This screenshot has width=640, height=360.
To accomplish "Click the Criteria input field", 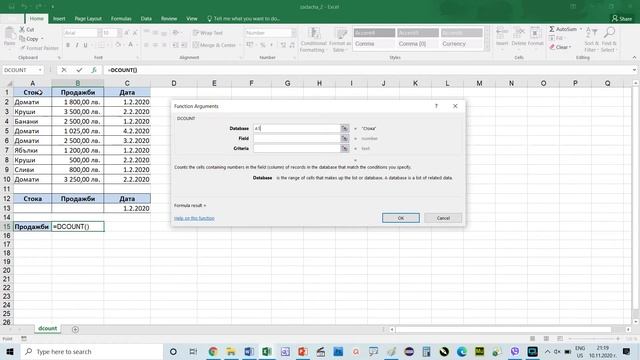I will (x=297, y=148).
